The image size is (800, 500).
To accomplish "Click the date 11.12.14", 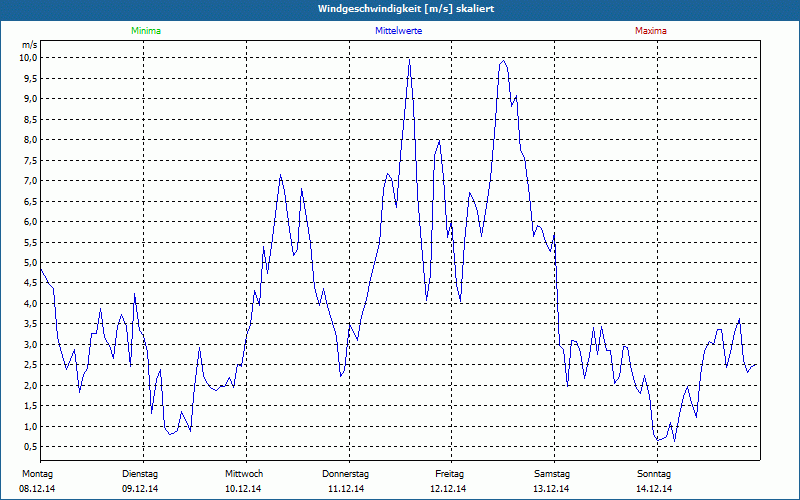I will coord(346,489).
